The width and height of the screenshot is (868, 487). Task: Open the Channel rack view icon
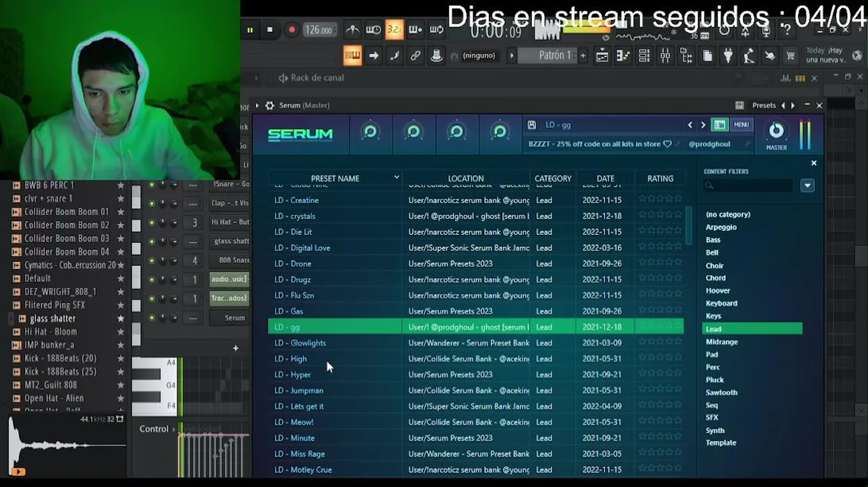(644, 56)
